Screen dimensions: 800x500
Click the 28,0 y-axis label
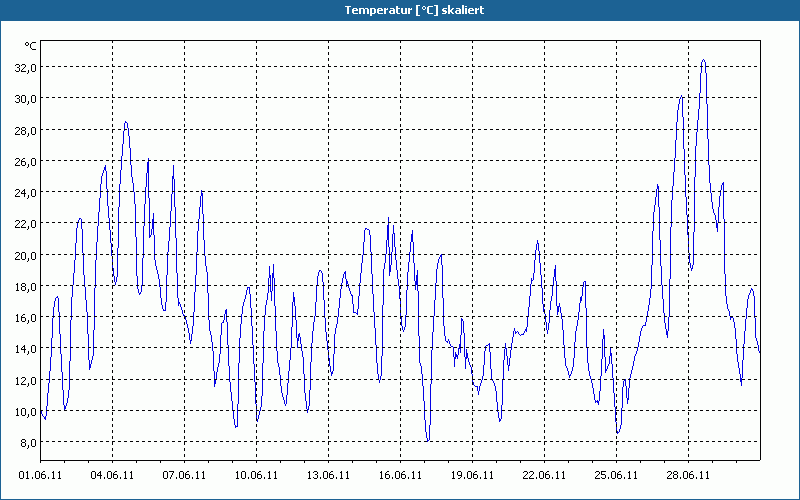tap(26, 130)
